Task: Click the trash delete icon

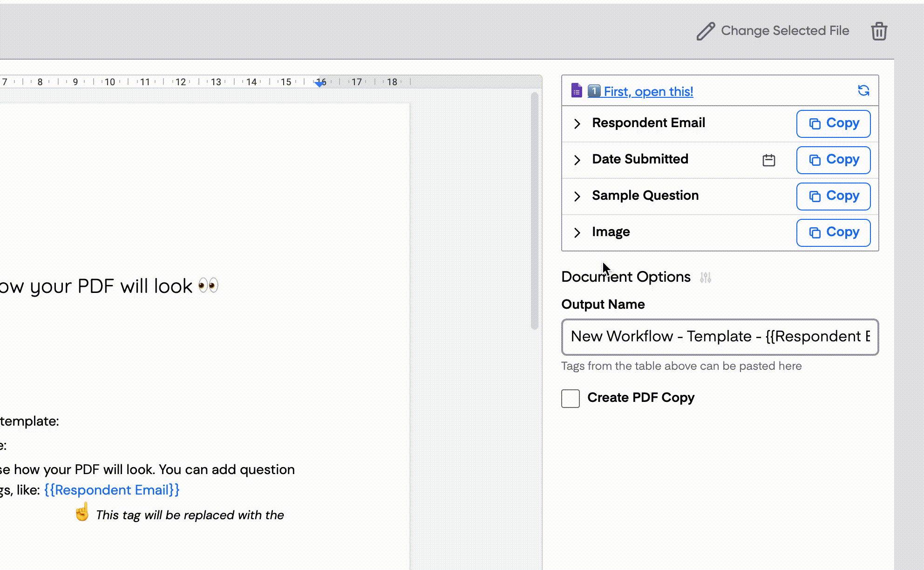Action: pos(879,31)
